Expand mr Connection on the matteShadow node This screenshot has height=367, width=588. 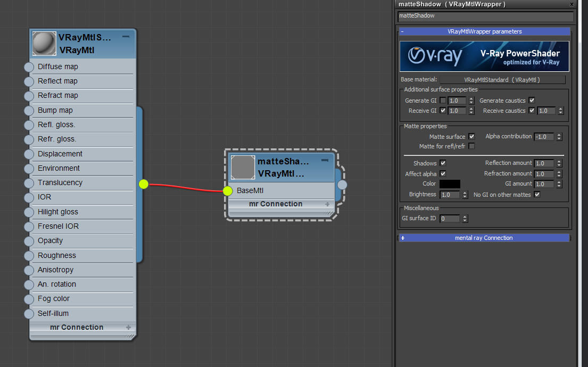(x=327, y=204)
